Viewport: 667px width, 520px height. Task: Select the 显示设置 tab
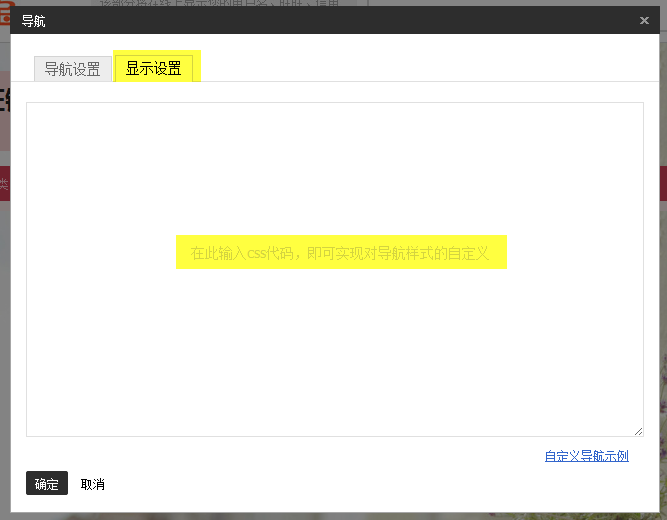(154, 68)
